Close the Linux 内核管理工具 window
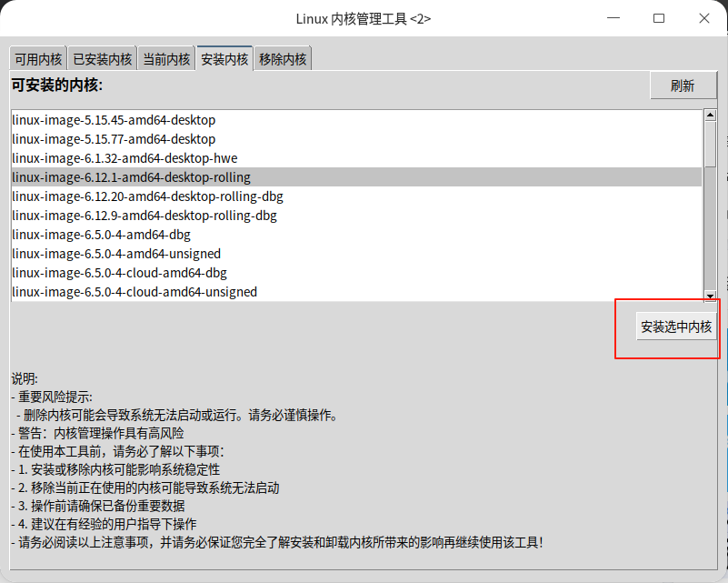This screenshot has height=583, width=728. [703, 18]
